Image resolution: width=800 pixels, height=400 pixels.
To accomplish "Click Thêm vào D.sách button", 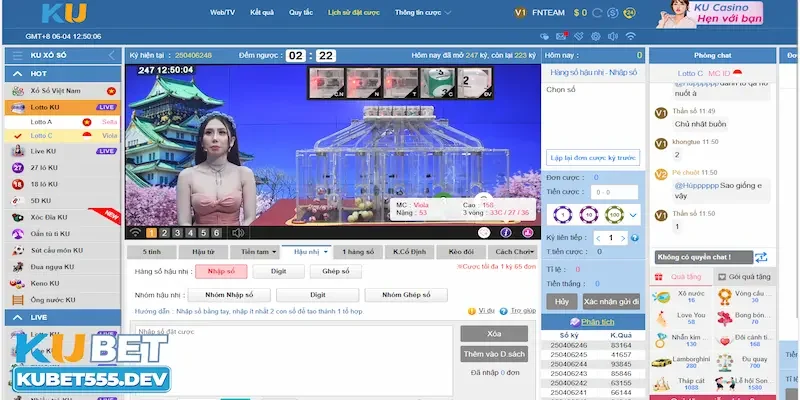I will coord(494,354).
